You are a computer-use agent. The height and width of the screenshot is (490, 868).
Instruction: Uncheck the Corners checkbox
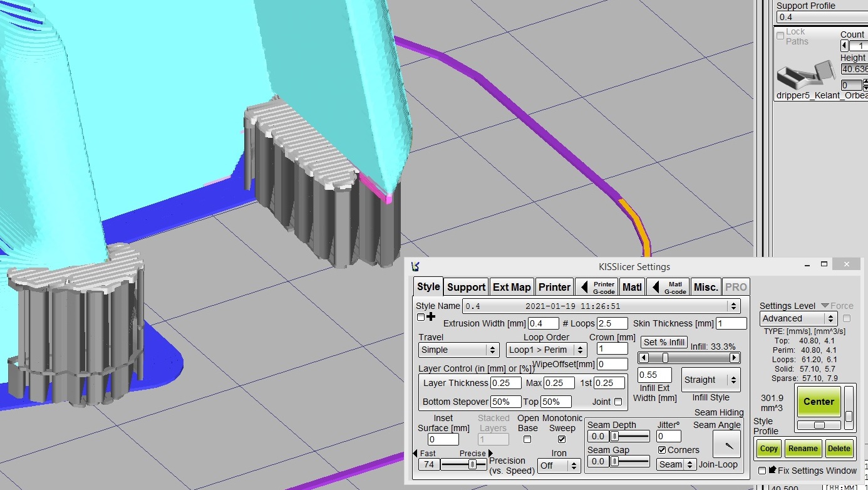(x=662, y=450)
